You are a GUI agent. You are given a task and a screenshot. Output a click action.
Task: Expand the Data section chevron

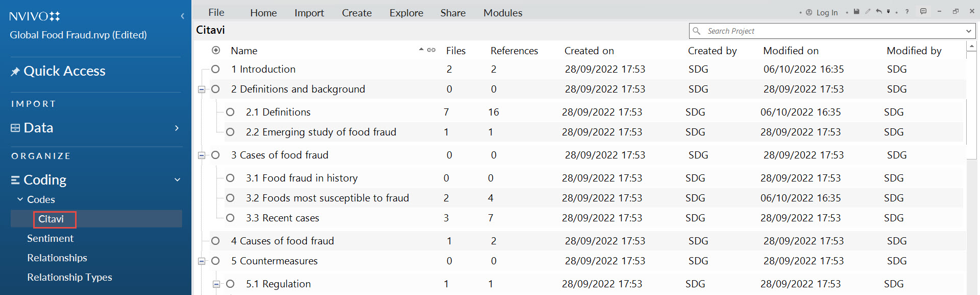click(x=177, y=128)
